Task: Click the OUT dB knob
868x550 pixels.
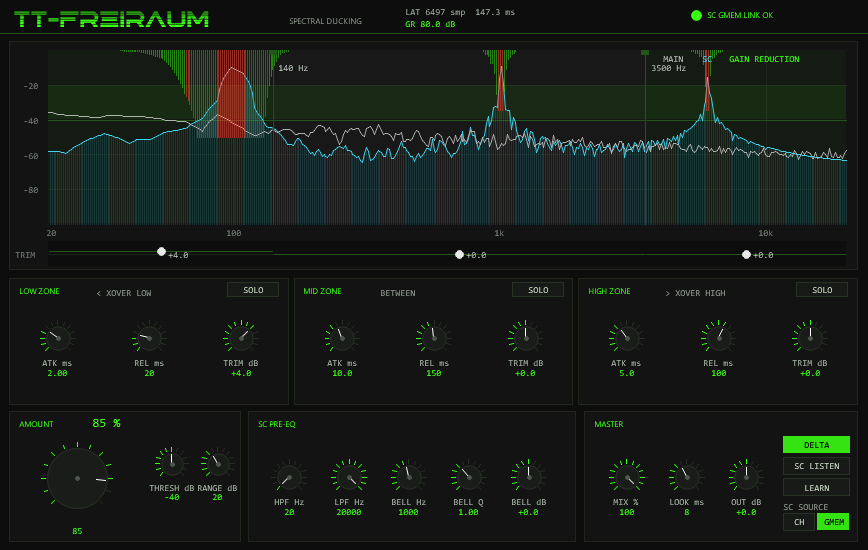Action: (x=746, y=477)
